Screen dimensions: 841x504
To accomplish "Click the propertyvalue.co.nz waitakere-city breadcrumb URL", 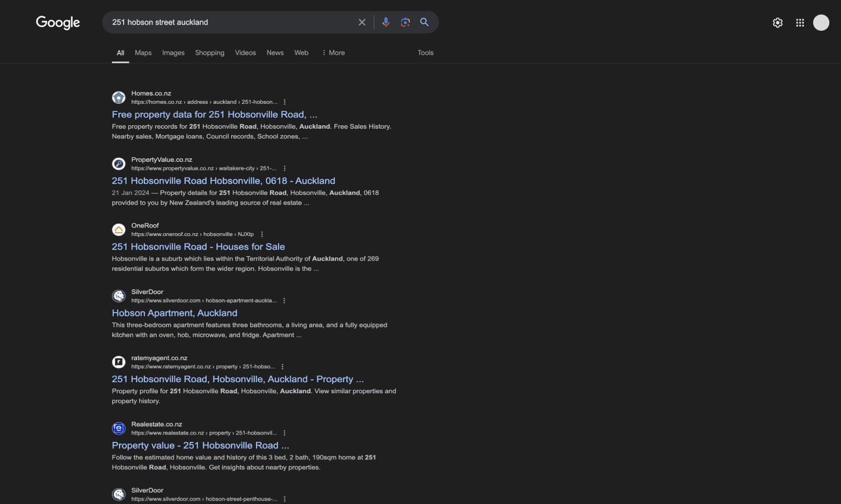I will point(204,168).
